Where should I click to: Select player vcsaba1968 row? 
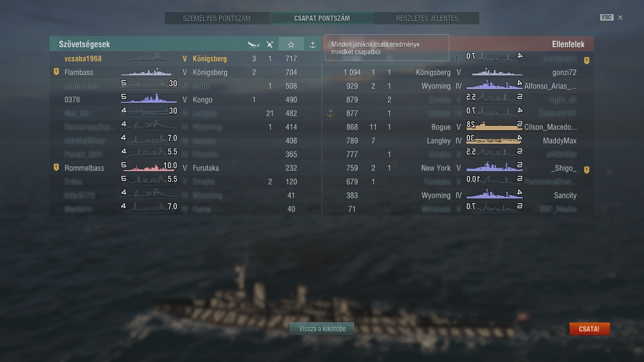185,58
